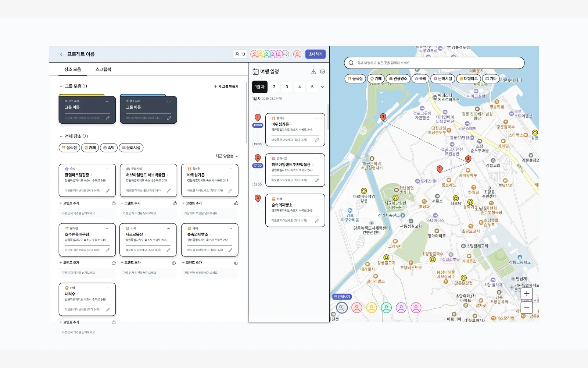Switch to the 스크랩북 tab
The image size is (588, 368).
pyautogui.click(x=103, y=69)
